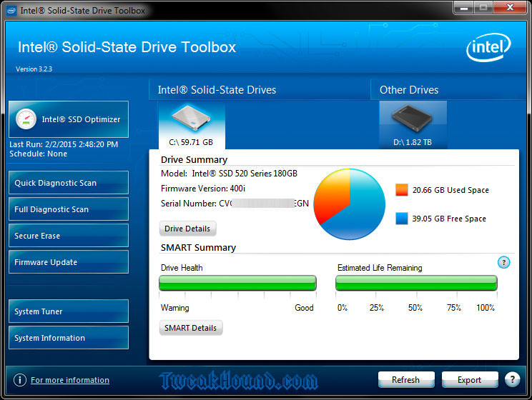Show System Information
Image resolution: width=532 pixels, height=400 pixels.
(x=69, y=338)
